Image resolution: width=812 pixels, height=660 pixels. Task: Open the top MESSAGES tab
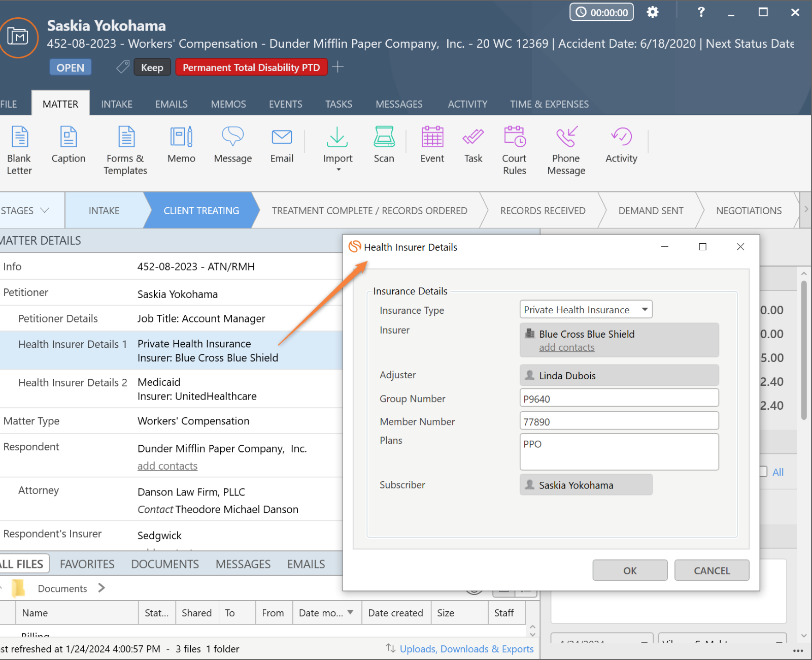(x=399, y=104)
